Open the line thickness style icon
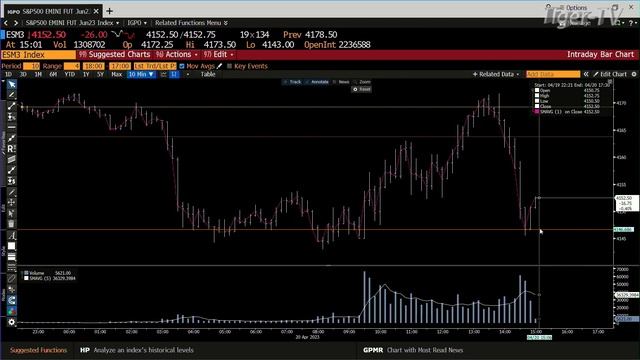 click(x=11, y=257)
